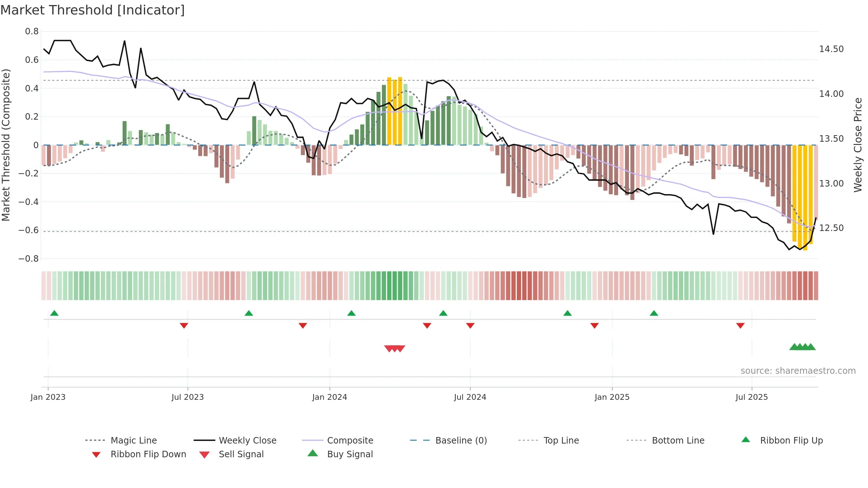Click the green flip-up marker around Nov 2024
The height and width of the screenshot is (488, 868).
567,313
